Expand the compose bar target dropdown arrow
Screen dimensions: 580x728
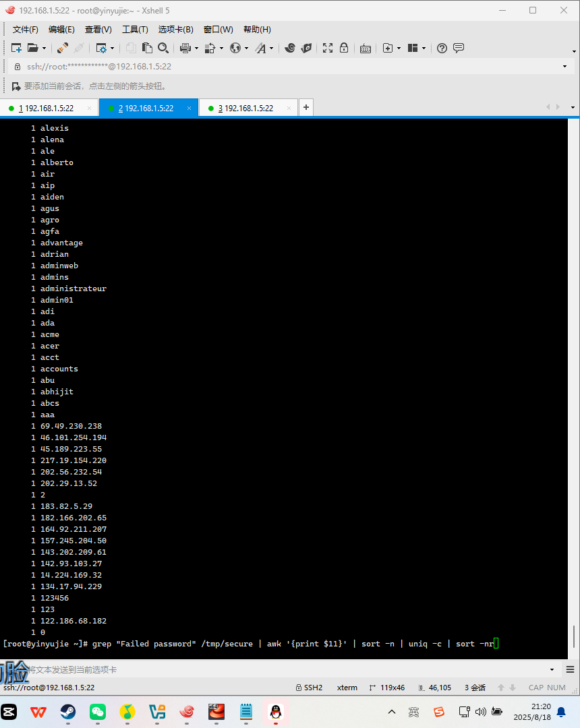(x=552, y=669)
